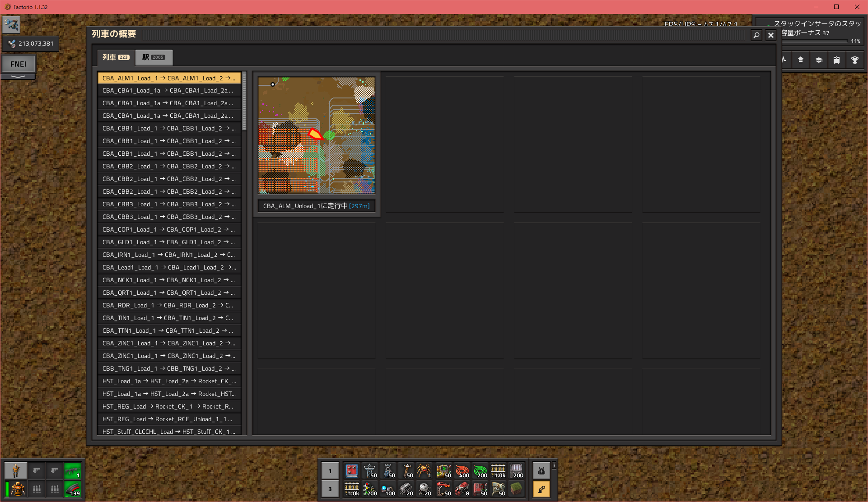Click the top-left spaceship mod icon

point(11,24)
